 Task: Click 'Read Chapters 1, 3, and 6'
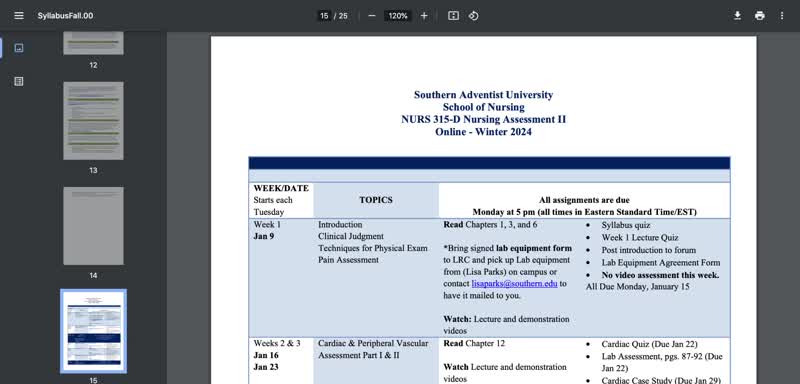(x=490, y=224)
